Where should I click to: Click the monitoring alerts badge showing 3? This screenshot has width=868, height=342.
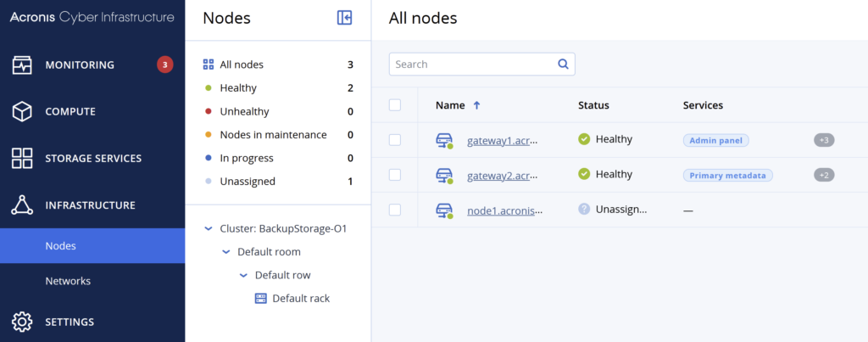(165, 64)
